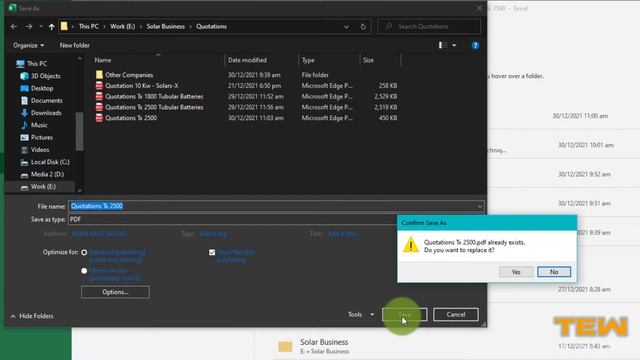640x360 pixels.
Task: Go back with the back arrow
Action: pos(14,27)
